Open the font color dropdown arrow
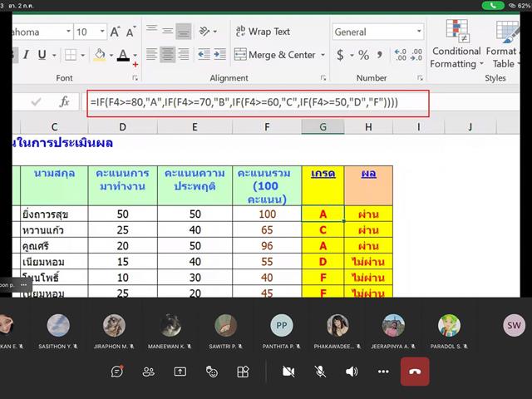 (x=135, y=55)
